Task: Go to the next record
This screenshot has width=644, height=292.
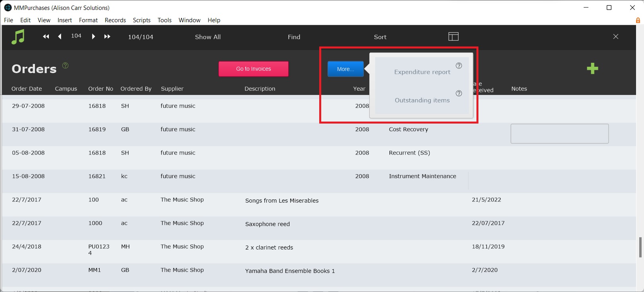Action: [x=93, y=37]
